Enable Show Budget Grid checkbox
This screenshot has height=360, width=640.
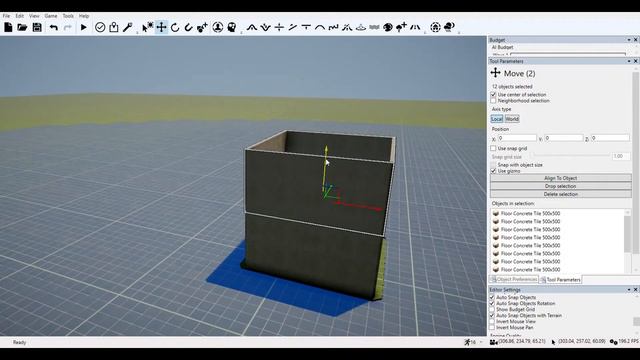(x=492, y=309)
